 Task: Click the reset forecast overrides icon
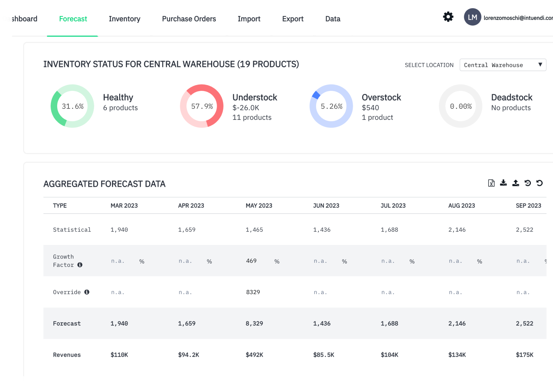[540, 183]
